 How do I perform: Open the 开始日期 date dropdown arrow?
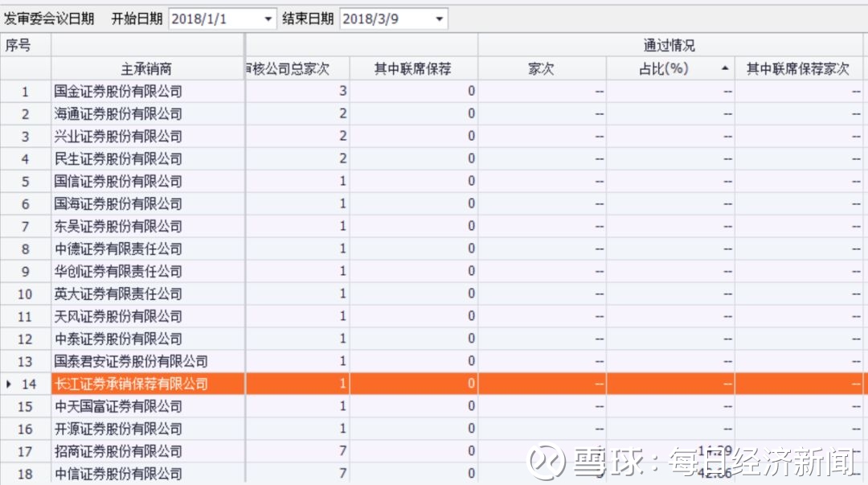(x=268, y=19)
